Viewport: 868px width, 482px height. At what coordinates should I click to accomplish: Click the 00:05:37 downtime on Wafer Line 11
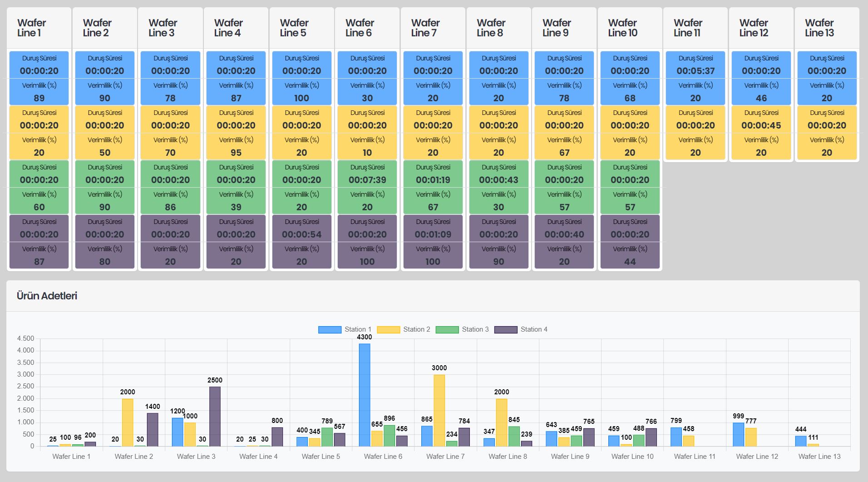(x=695, y=71)
